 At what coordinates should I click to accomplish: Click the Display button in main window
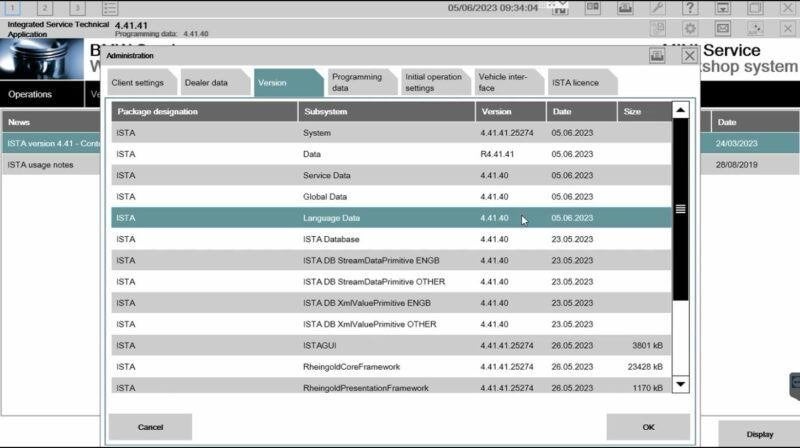point(760,434)
